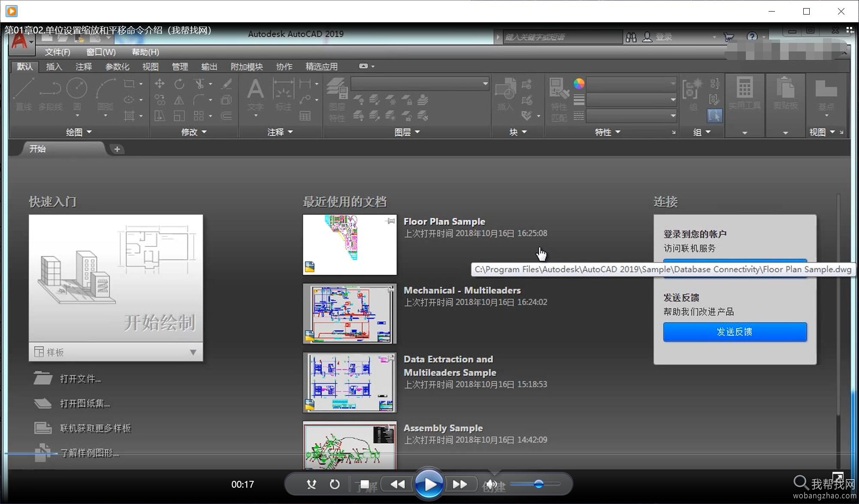Click the Move tool icon
Viewport: 859px width, 504px height.
(x=159, y=84)
